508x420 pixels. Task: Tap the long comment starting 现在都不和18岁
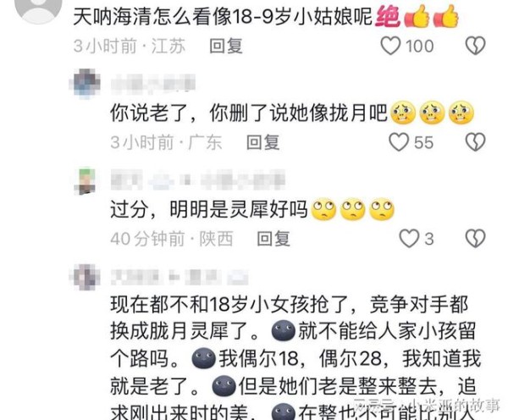[x=295, y=356]
